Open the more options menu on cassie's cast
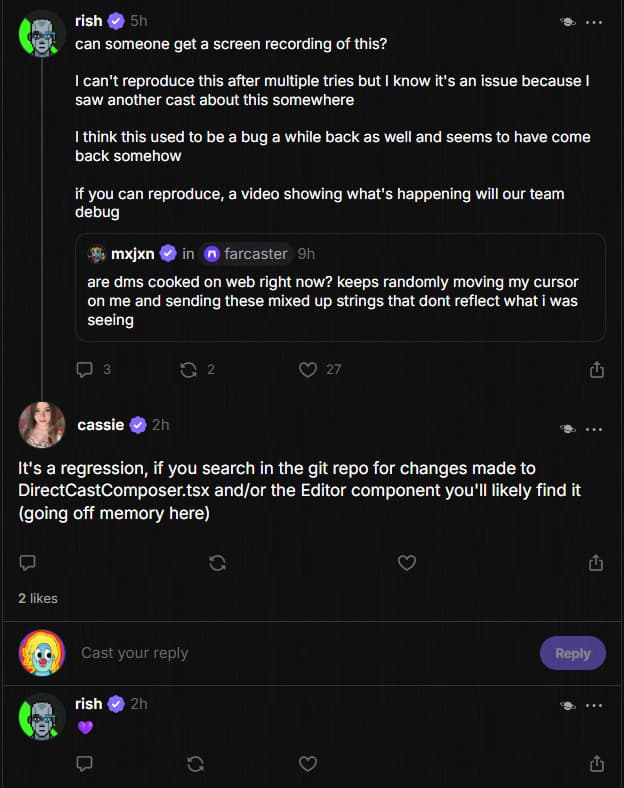The image size is (624, 788). (594, 428)
